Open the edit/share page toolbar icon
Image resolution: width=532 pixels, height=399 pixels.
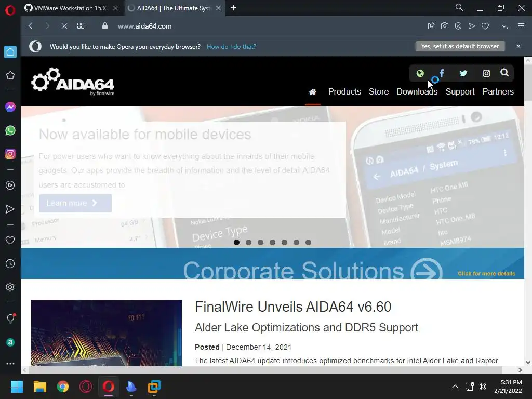431,26
